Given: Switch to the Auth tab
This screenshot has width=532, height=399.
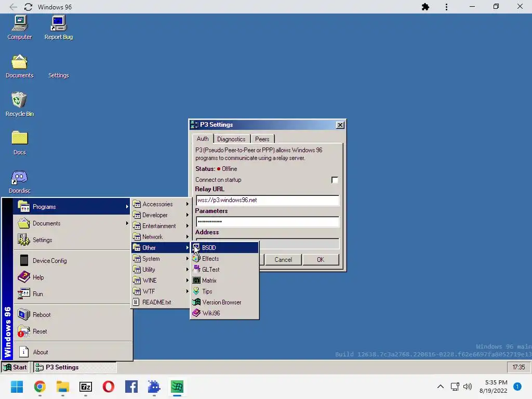Looking at the screenshot, I should [x=203, y=139].
